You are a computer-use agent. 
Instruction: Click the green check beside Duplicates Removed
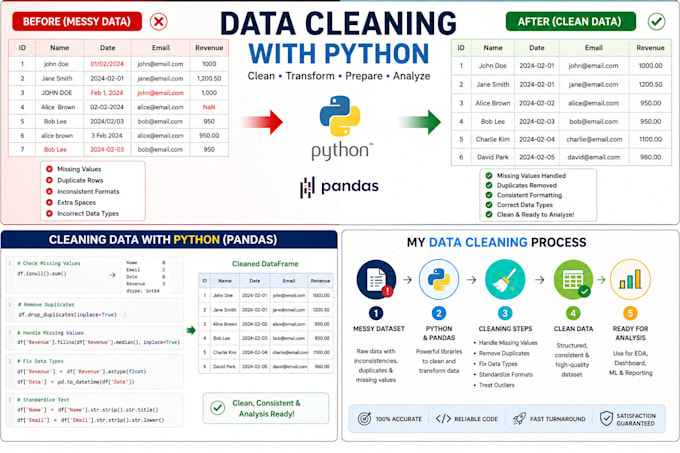pos(489,185)
